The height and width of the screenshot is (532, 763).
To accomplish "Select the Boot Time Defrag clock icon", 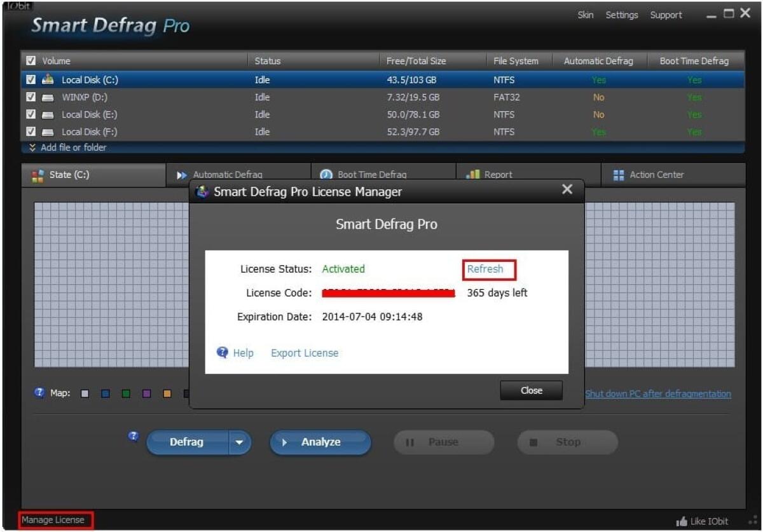I will [326, 174].
